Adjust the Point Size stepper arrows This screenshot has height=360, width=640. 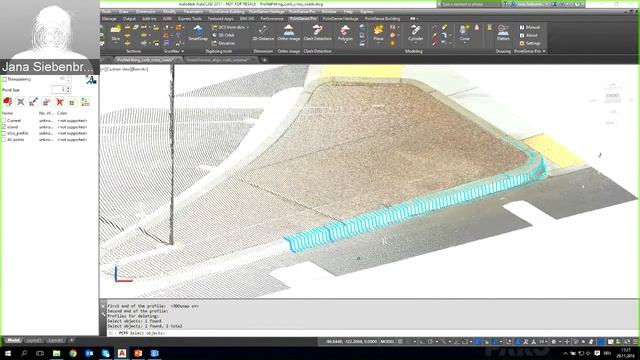pos(68,89)
